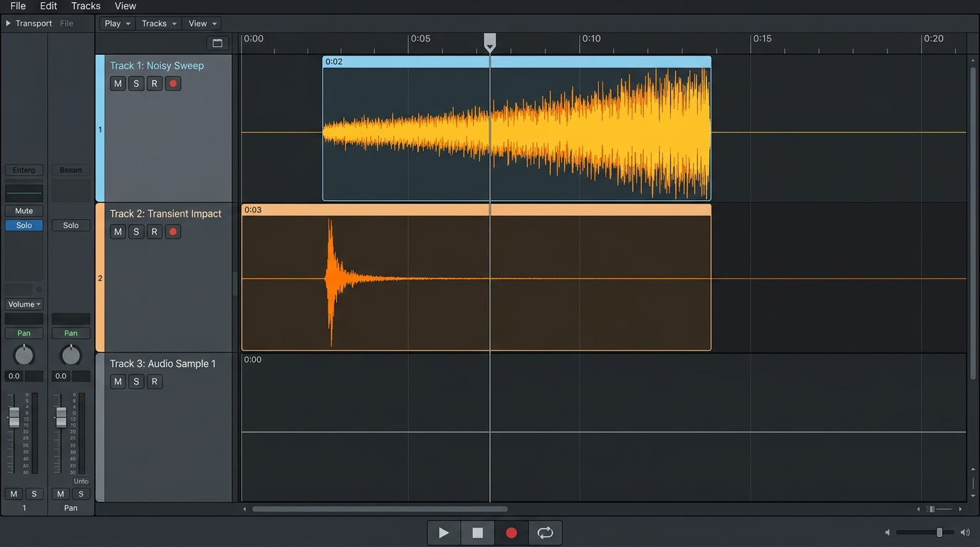The image size is (980, 547).
Task: Click the Stop square transport button
Action: coord(477,533)
